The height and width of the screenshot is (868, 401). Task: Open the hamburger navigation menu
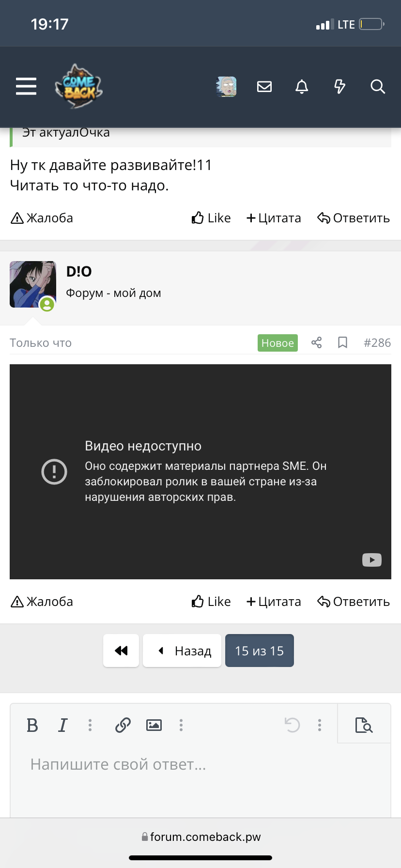tap(26, 86)
